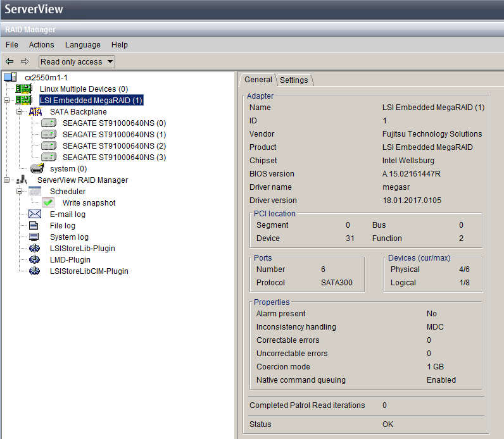Click the Driver version value 18.01.2017.0105

click(412, 201)
